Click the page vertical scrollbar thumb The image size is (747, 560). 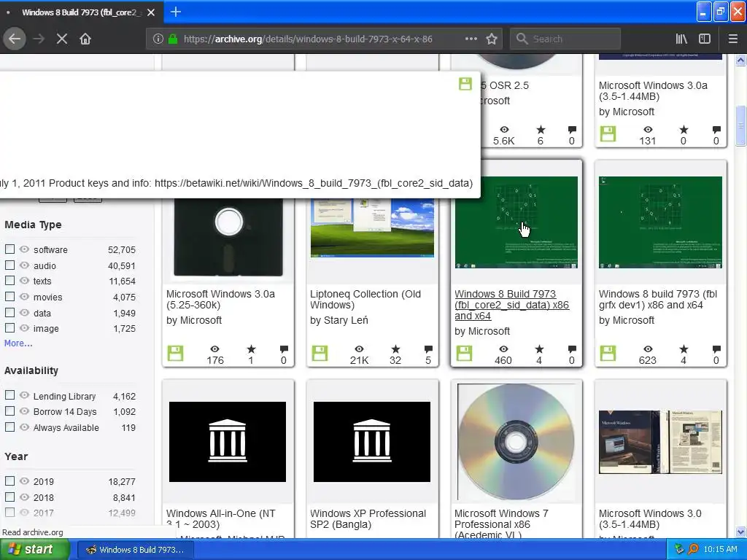coord(740,125)
